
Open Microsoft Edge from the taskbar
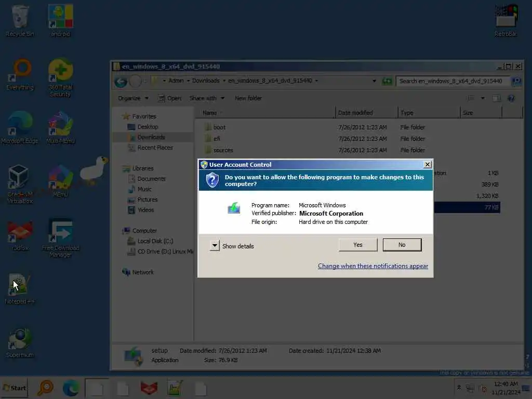point(71,388)
